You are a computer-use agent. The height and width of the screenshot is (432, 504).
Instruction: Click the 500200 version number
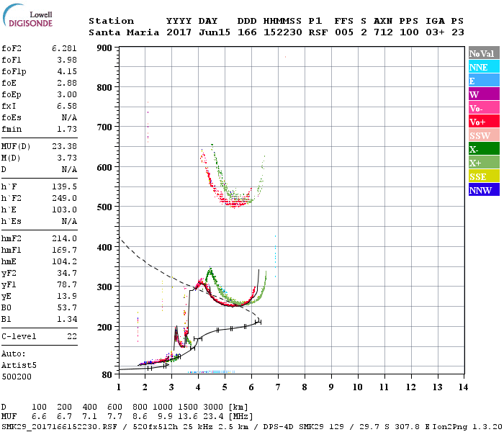tap(17, 377)
